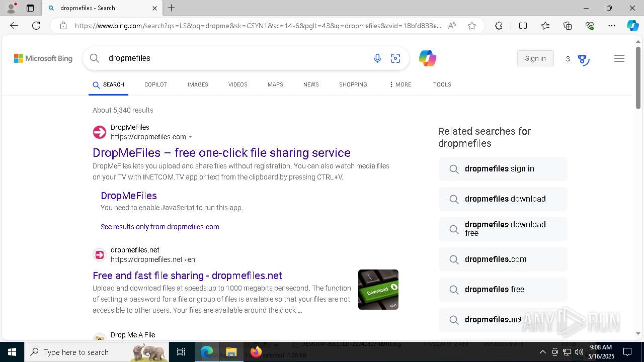
Task: Click the magnifier icon in search box
Action: click(x=95, y=58)
